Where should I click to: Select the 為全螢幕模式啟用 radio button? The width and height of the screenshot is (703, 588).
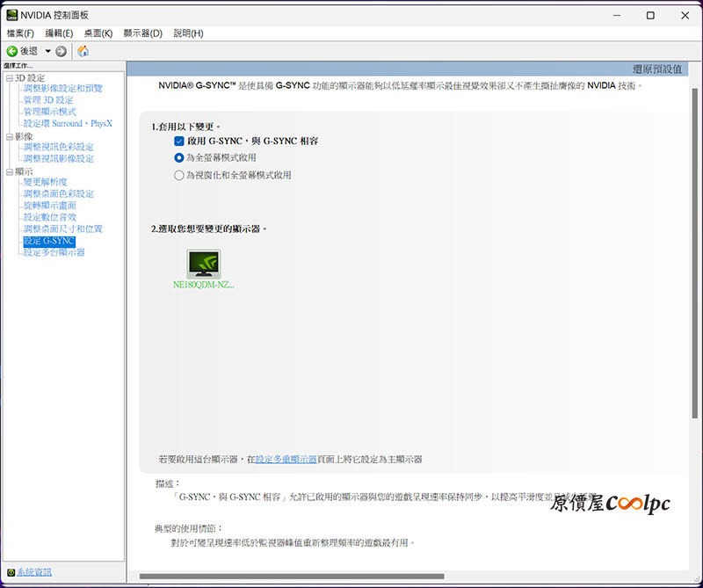click(x=179, y=158)
